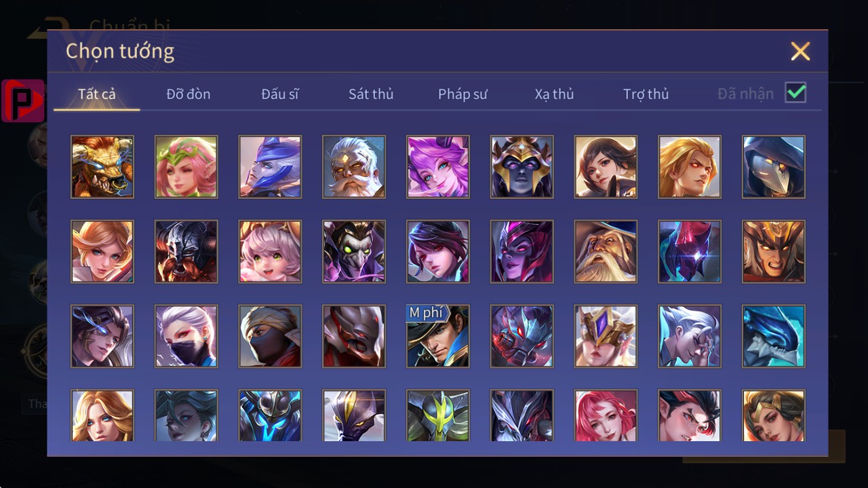
Task: Pick the white-bearded old man hero portrait
Action: (x=354, y=167)
